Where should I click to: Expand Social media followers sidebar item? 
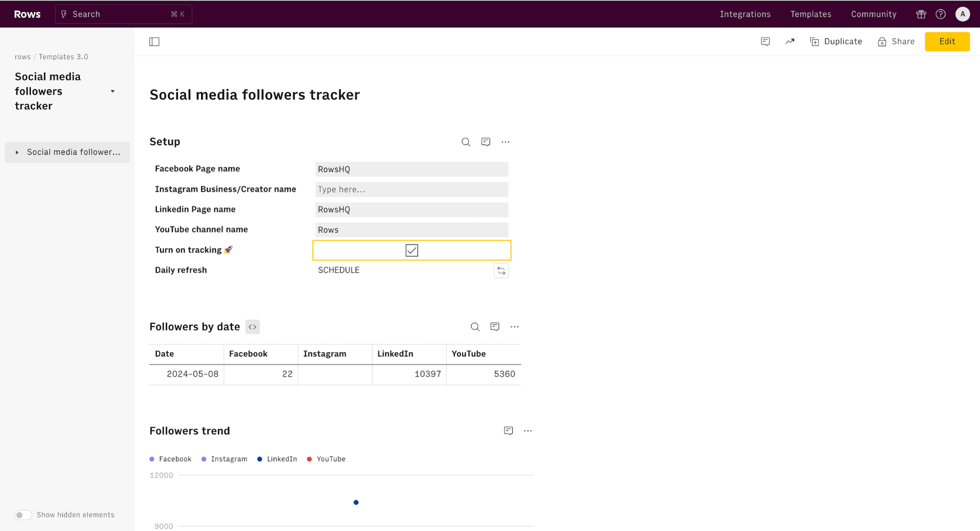click(x=16, y=152)
